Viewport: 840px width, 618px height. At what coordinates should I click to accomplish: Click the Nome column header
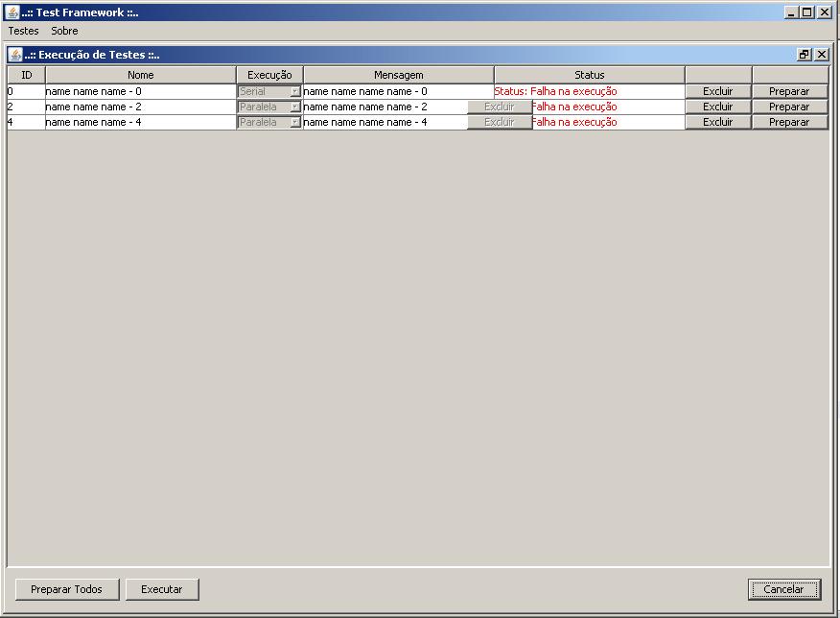click(141, 75)
